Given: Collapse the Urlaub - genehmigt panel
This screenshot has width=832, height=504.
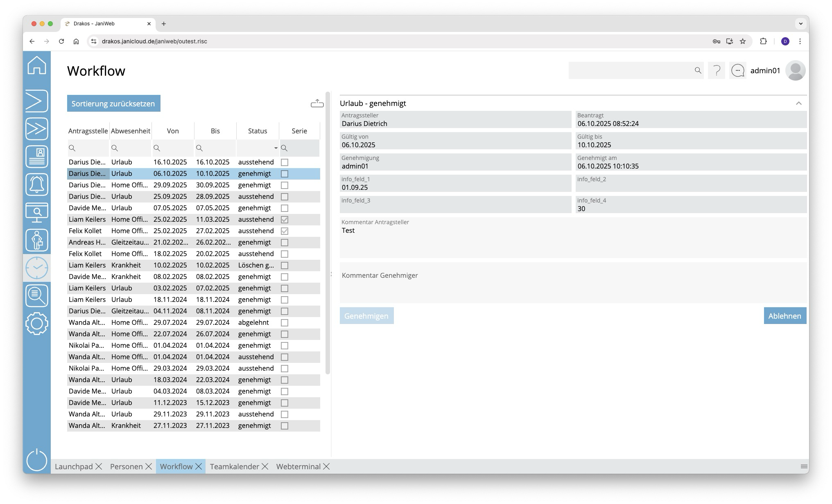Looking at the screenshot, I should coord(798,103).
